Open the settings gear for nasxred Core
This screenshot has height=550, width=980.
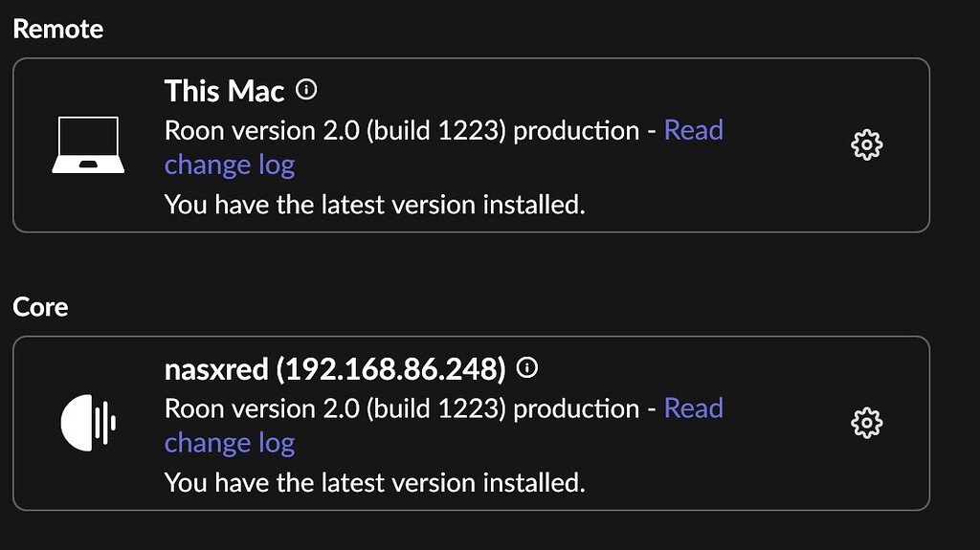click(867, 423)
